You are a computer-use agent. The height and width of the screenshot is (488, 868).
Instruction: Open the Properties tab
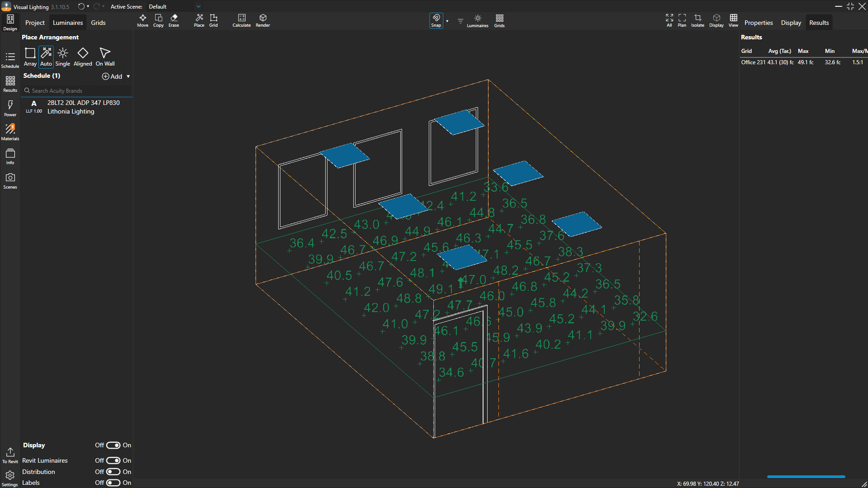click(x=758, y=23)
